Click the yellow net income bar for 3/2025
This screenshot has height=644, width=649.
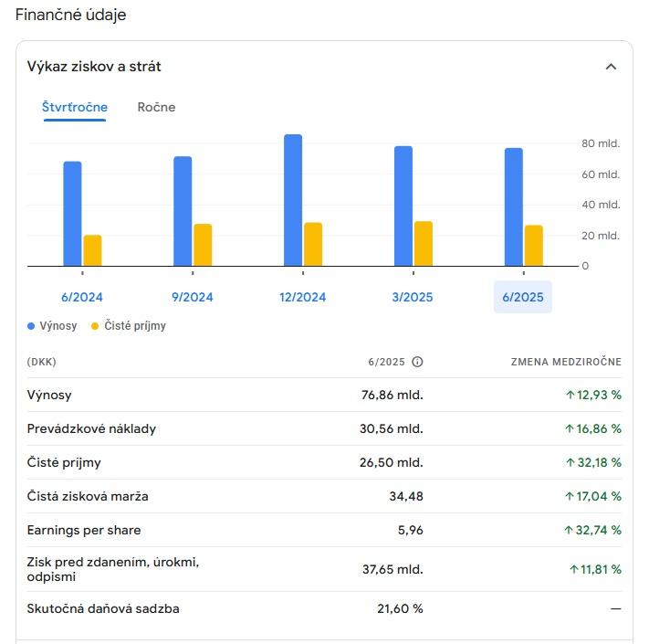point(424,243)
